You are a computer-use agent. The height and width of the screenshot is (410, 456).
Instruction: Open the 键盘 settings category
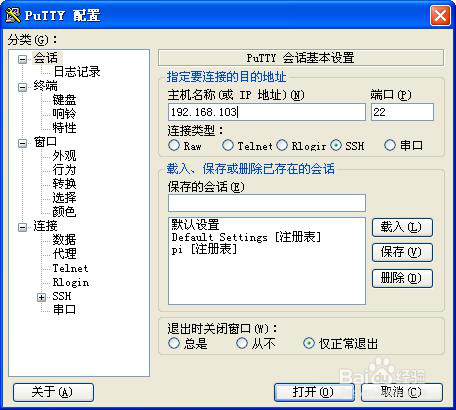[64, 100]
